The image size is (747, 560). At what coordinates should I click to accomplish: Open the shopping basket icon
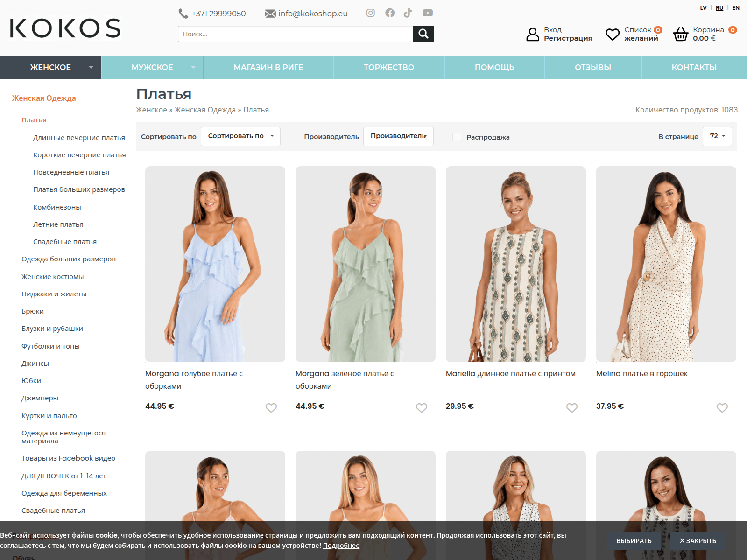[681, 34]
